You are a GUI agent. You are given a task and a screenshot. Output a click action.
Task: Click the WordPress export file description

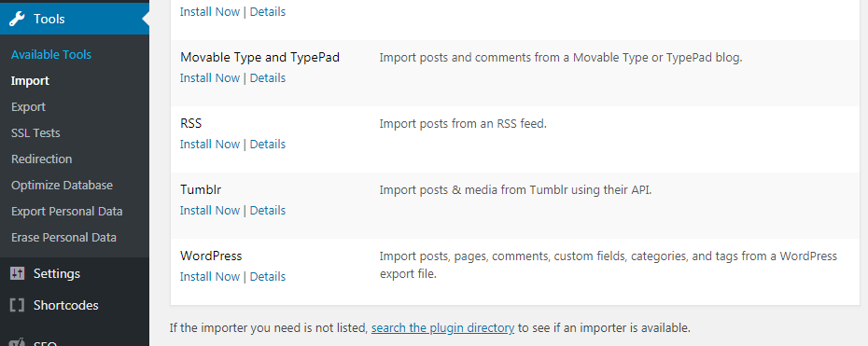[609, 265]
